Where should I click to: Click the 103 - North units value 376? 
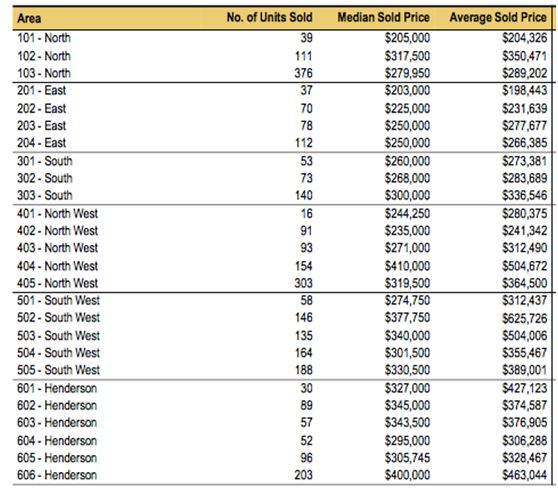(x=303, y=73)
